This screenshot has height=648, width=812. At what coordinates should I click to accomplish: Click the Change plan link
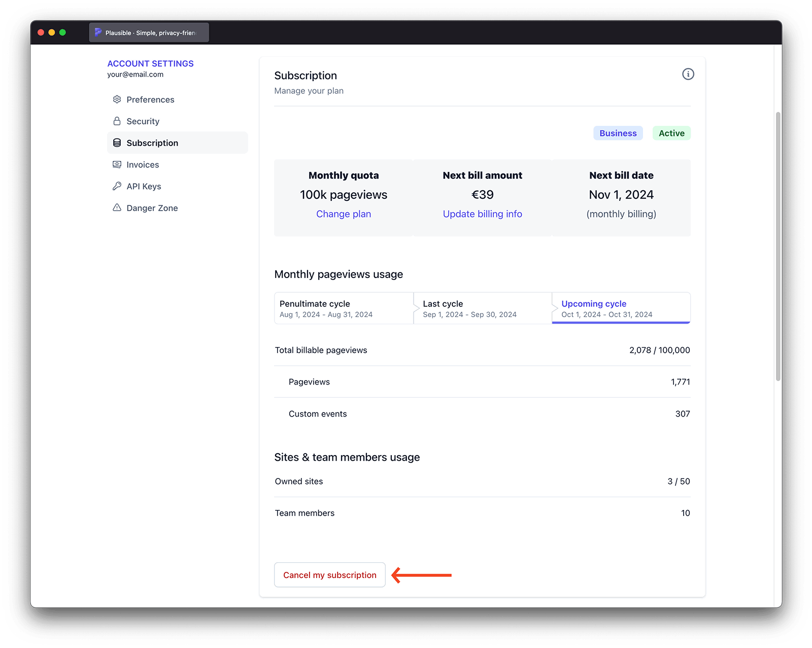[344, 214]
